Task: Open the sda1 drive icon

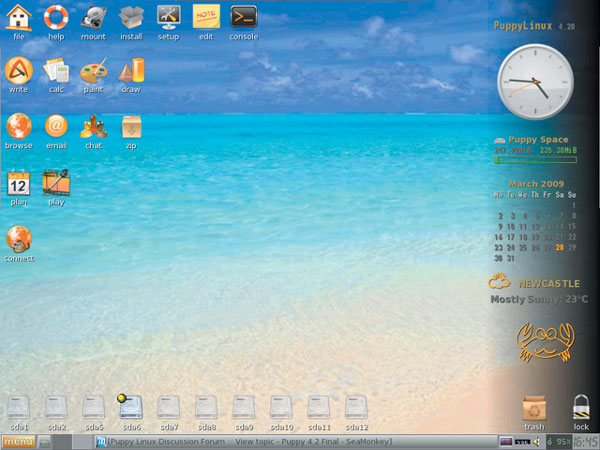Action: (x=19, y=407)
